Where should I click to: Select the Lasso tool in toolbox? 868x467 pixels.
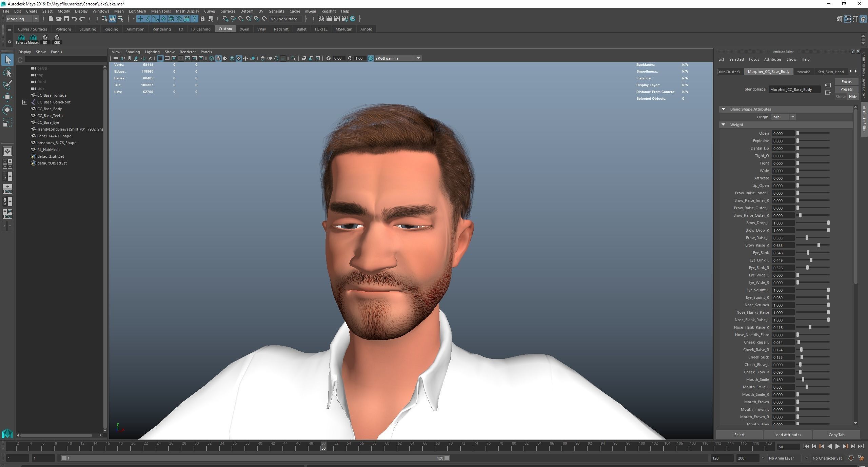[7, 73]
